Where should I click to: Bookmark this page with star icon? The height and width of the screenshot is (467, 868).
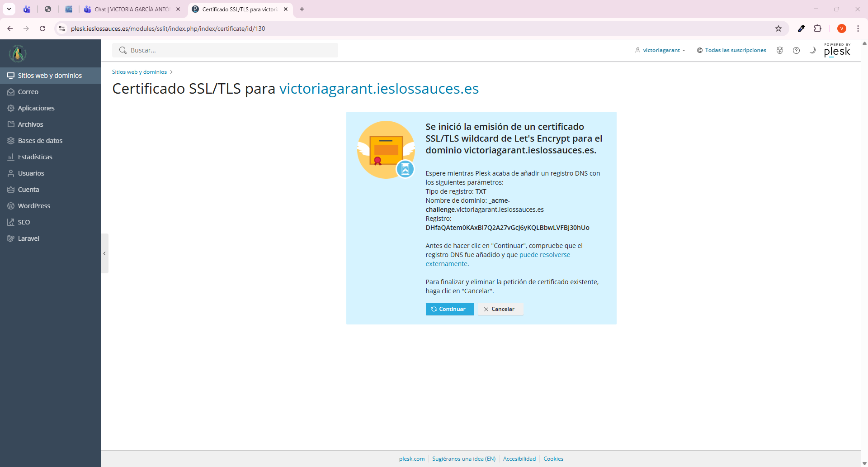click(x=778, y=29)
